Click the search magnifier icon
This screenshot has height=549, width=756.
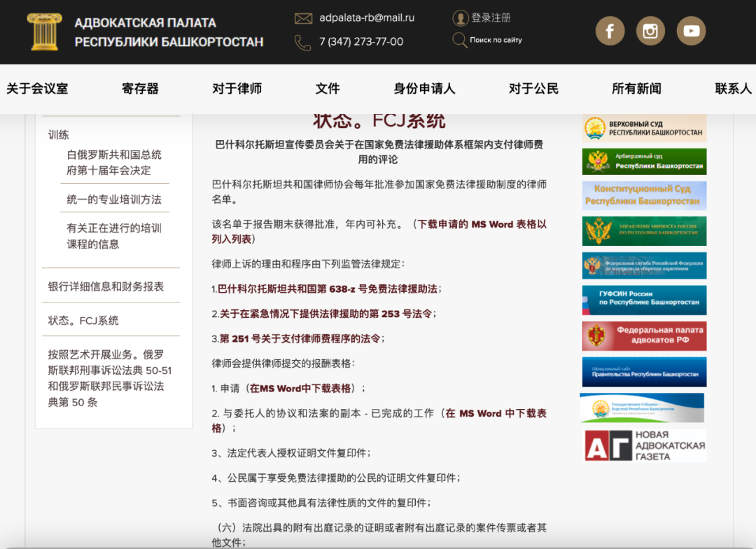point(460,40)
